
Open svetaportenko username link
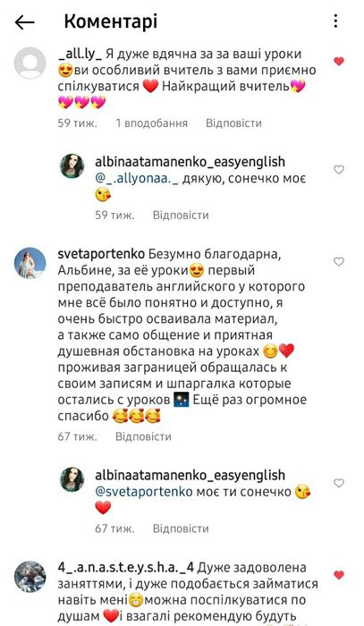point(101,254)
